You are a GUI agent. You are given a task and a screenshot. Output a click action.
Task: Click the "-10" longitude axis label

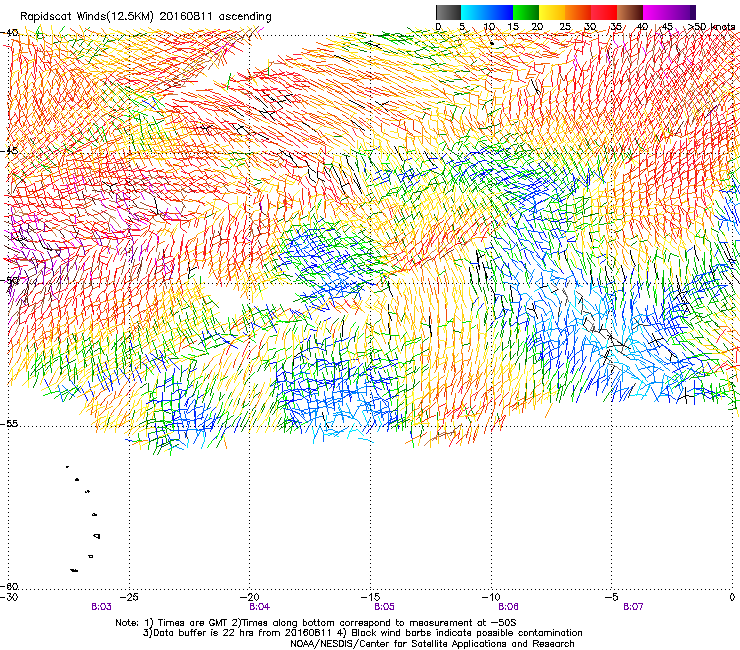coord(491,597)
